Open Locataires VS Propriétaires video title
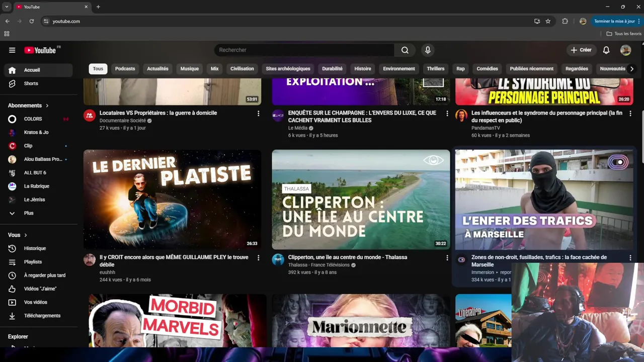Image resolution: width=644 pixels, height=362 pixels. coord(158,113)
